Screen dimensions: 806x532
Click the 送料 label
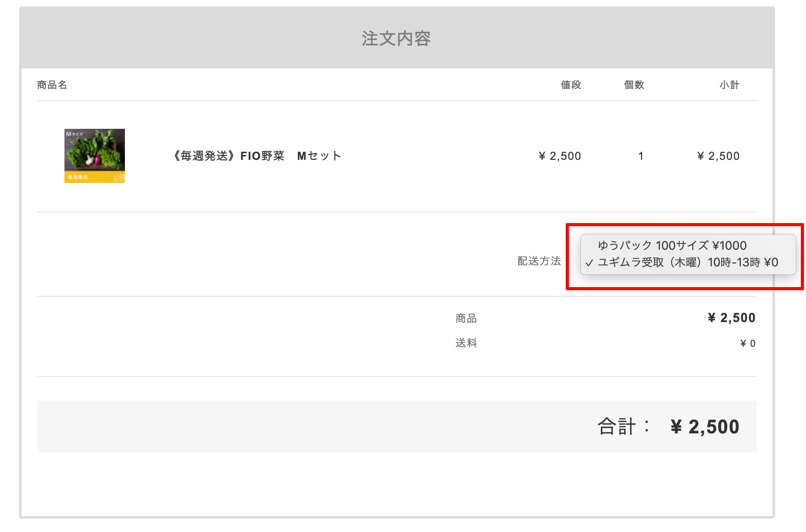click(466, 343)
